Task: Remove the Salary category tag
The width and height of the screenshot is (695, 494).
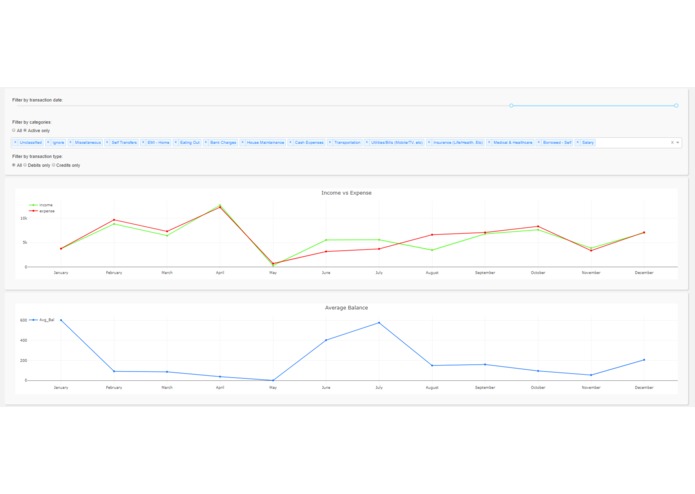Action: click(578, 143)
